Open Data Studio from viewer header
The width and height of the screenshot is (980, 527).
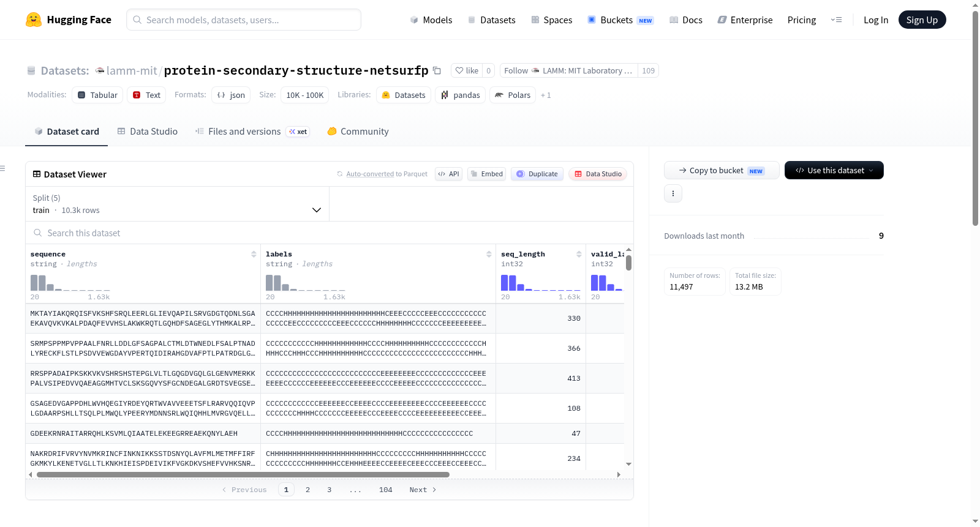click(x=598, y=174)
